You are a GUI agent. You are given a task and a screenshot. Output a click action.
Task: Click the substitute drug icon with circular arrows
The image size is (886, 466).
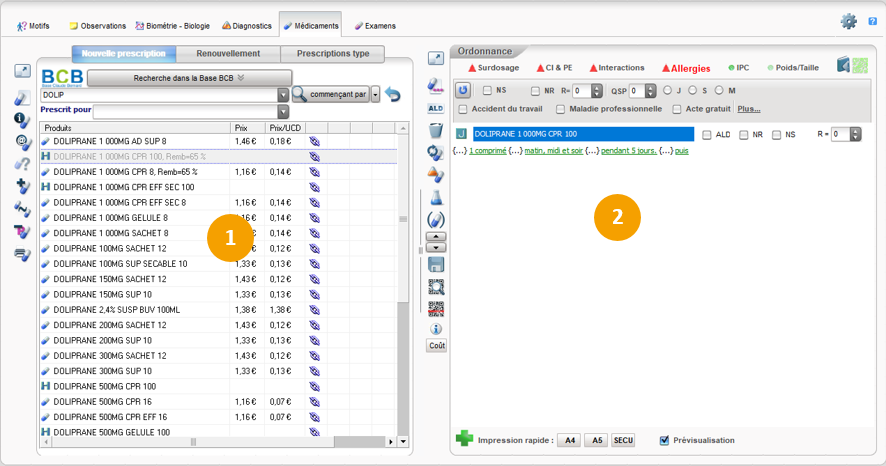pos(436,153)
